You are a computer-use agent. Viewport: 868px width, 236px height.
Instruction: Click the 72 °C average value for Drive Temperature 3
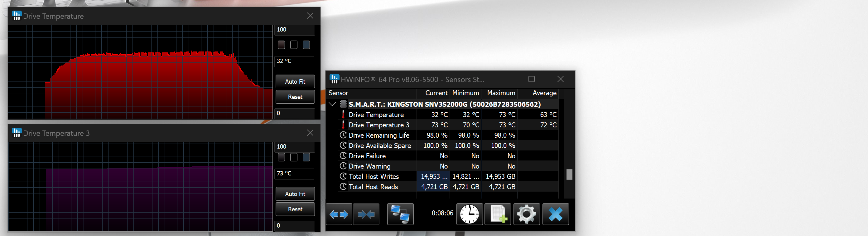pyautogui.click(x=548, y=125)
